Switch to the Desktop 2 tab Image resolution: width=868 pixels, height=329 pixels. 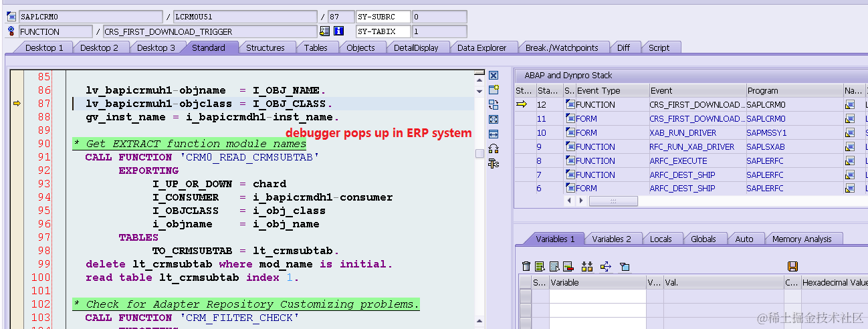tap(99, 47)
